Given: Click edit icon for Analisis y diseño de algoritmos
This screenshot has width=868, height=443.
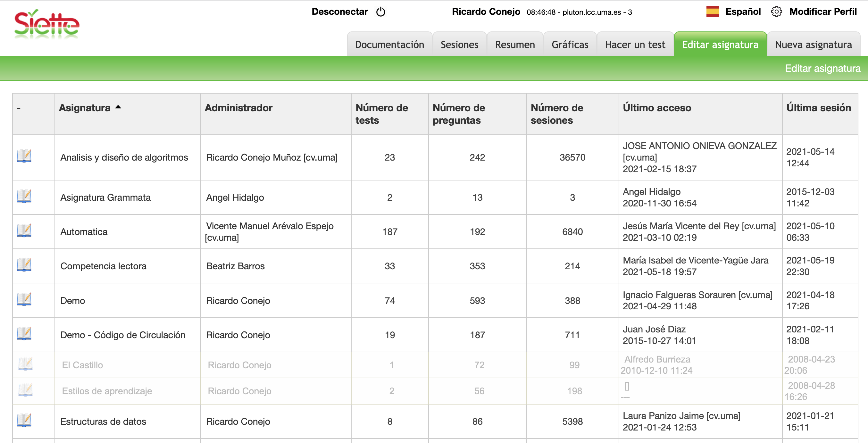Looking at the screenshot, I should [24, 156].
